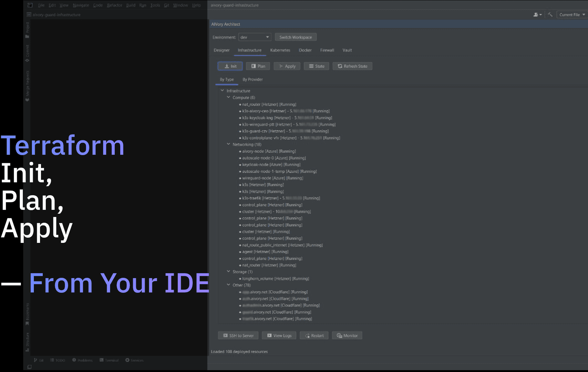Open SSH to Server
588x372 pixels.
pos(238,335)
